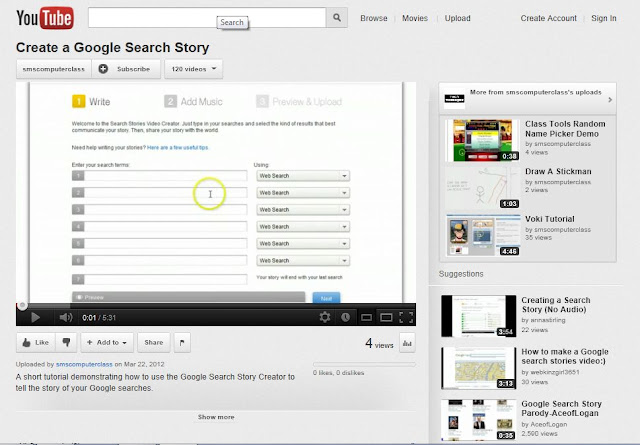640x445 pixels.
Task: Expand the 120 videos dropdown
Action: (193, 69)
